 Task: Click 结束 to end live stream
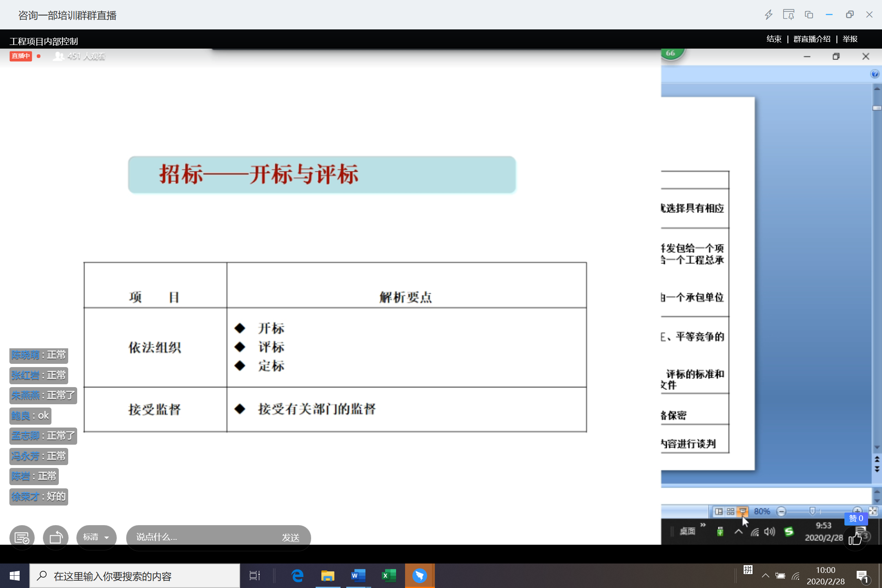click(774, 39)
